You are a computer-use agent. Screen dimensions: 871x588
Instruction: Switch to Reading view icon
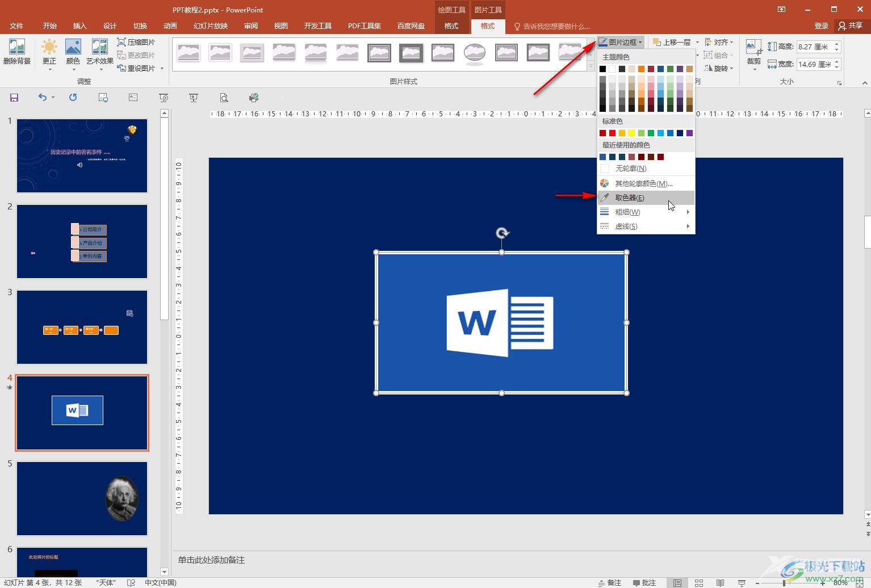pos(720,582)
